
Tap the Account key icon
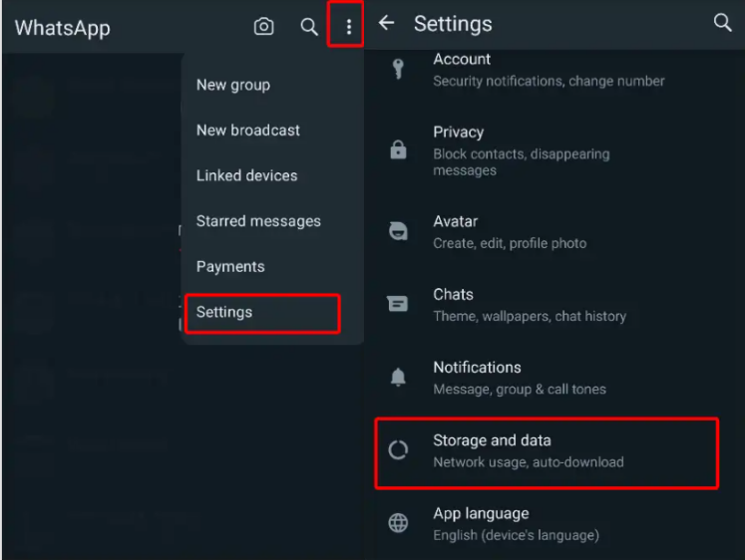(x=398, y=70)
